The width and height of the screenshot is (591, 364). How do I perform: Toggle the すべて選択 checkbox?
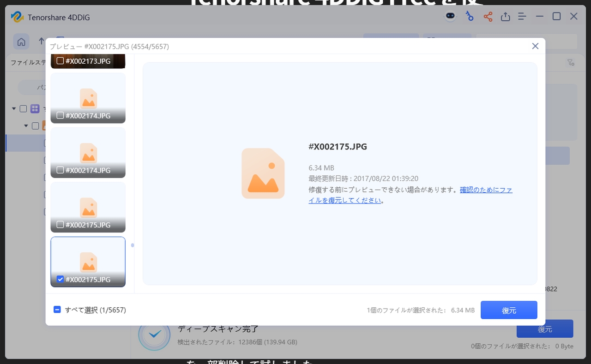pos(57,310)
